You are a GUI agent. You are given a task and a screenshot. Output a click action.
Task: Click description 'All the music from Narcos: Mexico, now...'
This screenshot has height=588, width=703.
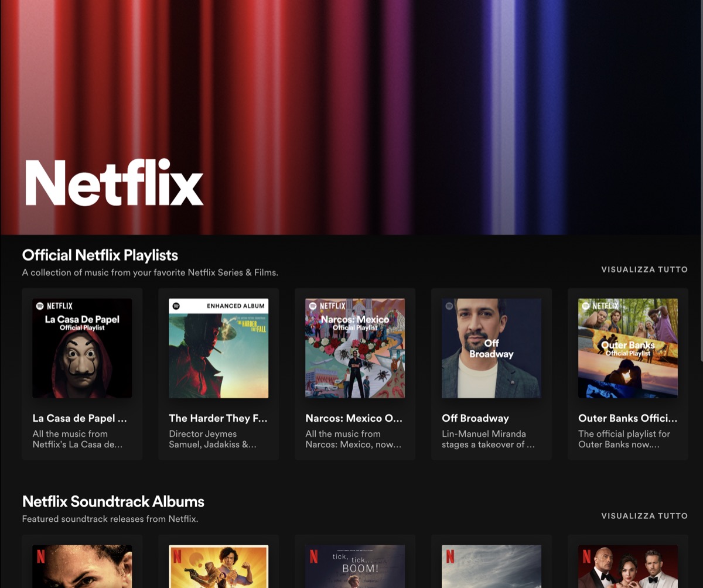353,439
